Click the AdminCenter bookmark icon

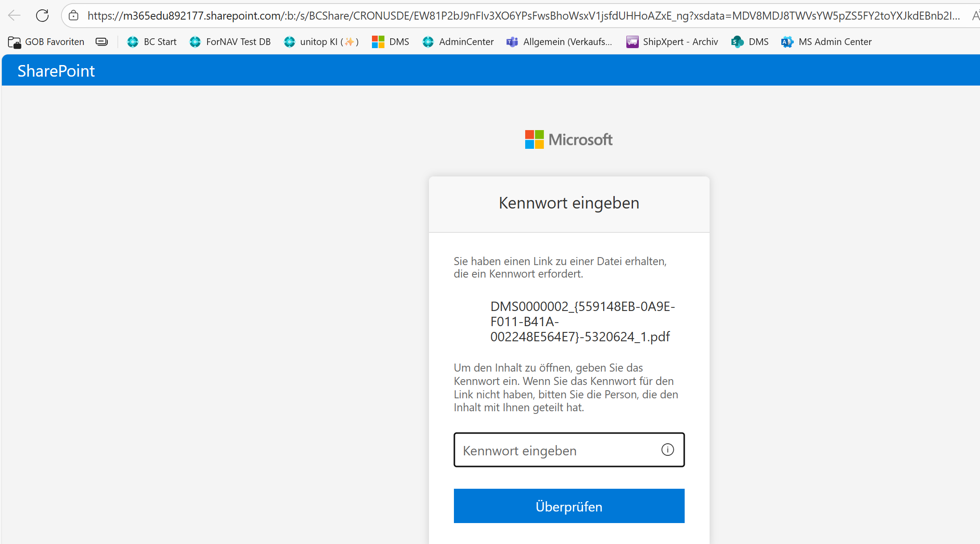(x=428, y=41)
